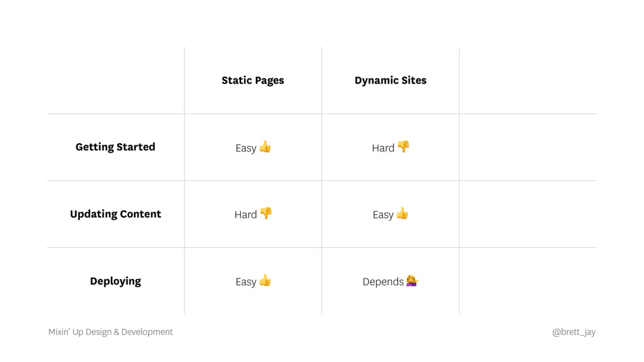Click the word Depends in Deploying row

[383, 282]
